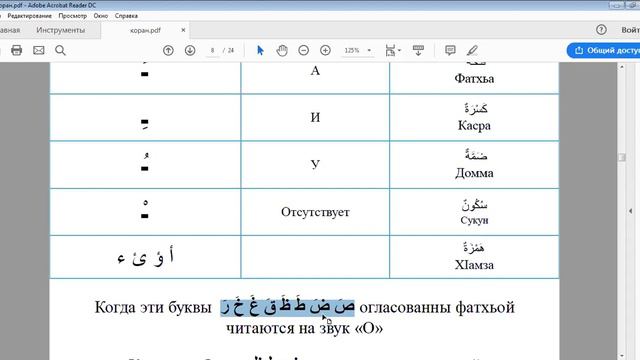This screenshot has width=640, height=360.
Task: Click the text огласованны фатхьой
Action: [x=437, y=307]
